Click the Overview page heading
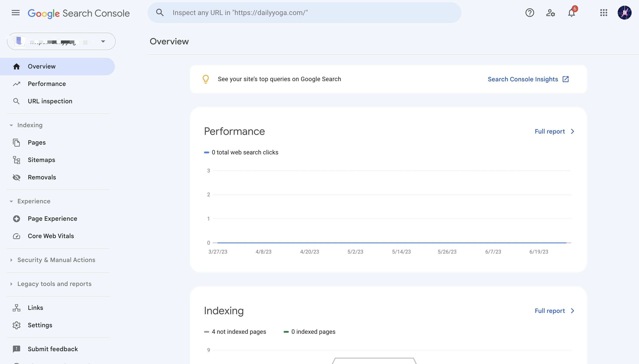Viewport: 639px width, 364px height. tap(169, 41)
